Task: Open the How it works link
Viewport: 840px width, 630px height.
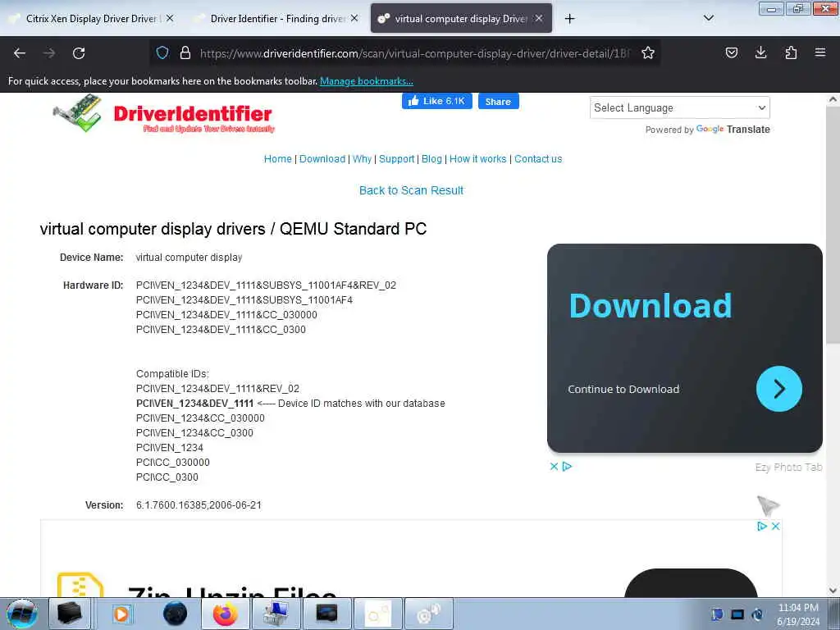Action: coord(478,159)
